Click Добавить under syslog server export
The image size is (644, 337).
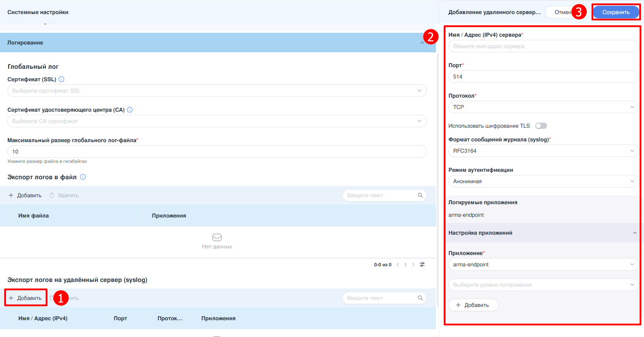[25, 298]
